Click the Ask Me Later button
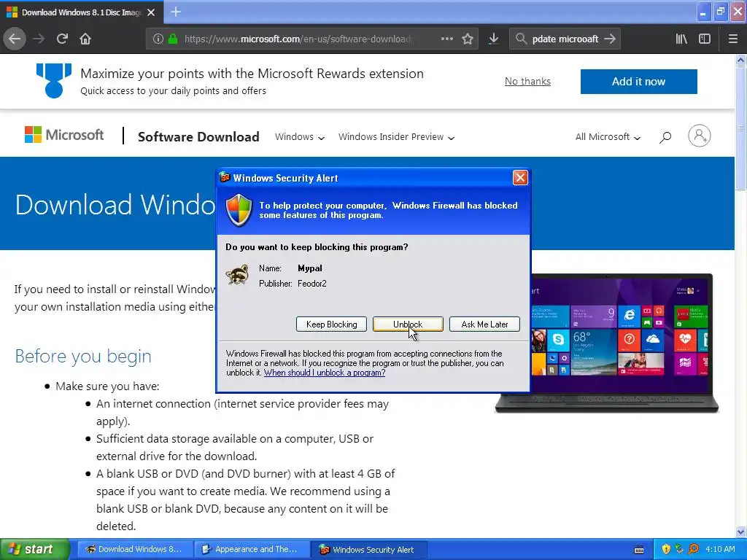The width and height of the screenshot is (747, 560). [484, 324]
